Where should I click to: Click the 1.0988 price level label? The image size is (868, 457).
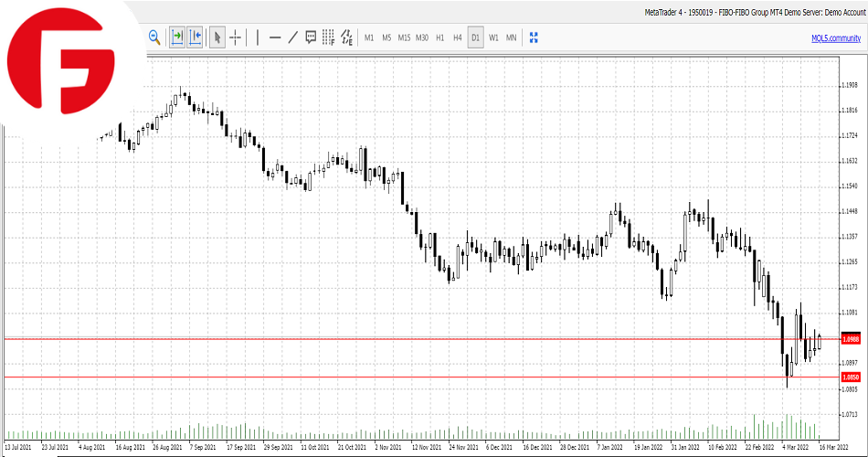(851, 339)
